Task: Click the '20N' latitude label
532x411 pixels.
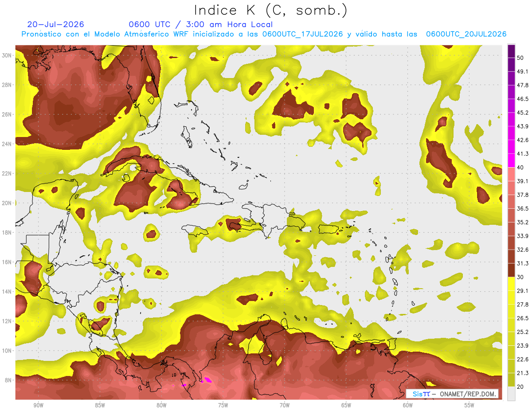Action: pos(7,203)
